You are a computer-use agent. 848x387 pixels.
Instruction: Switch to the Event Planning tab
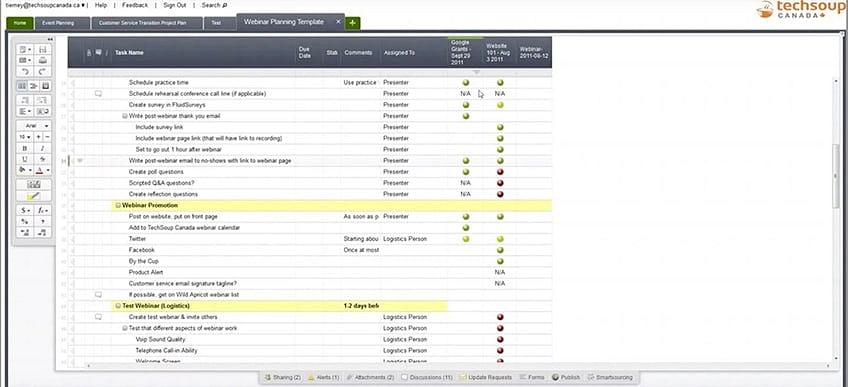click(x=62, y=23)
